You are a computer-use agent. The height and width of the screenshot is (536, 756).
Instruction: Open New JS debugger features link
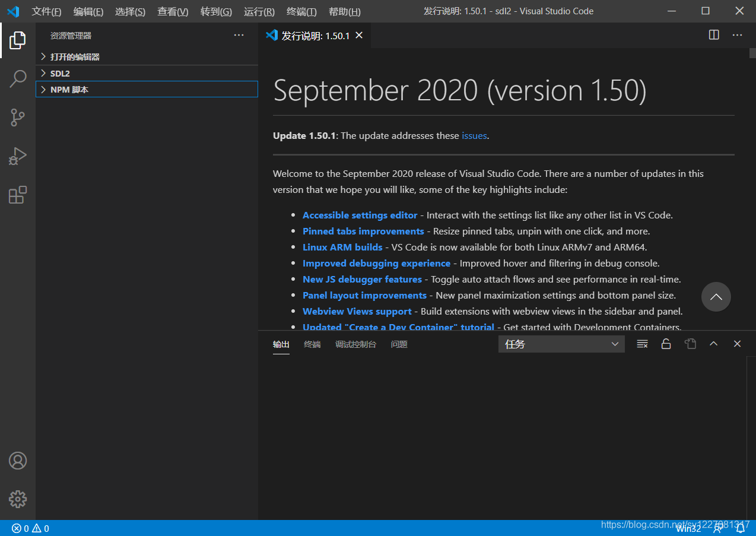362,279
